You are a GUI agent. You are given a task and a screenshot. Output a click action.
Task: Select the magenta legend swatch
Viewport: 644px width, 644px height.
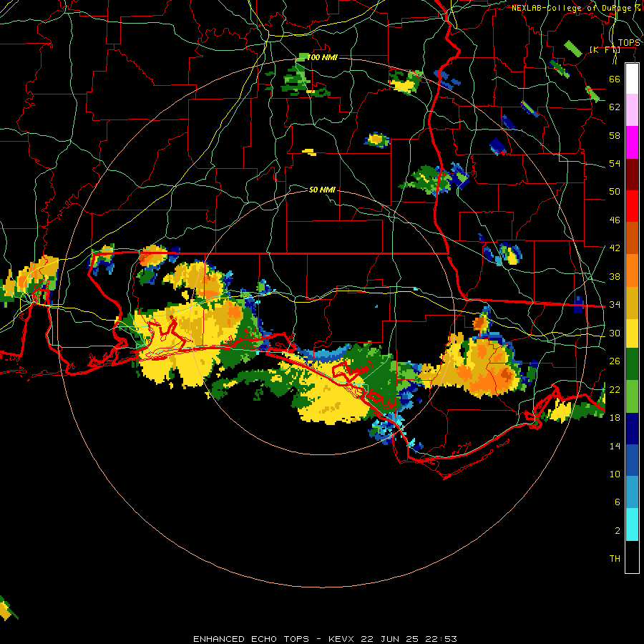(632, 142)
